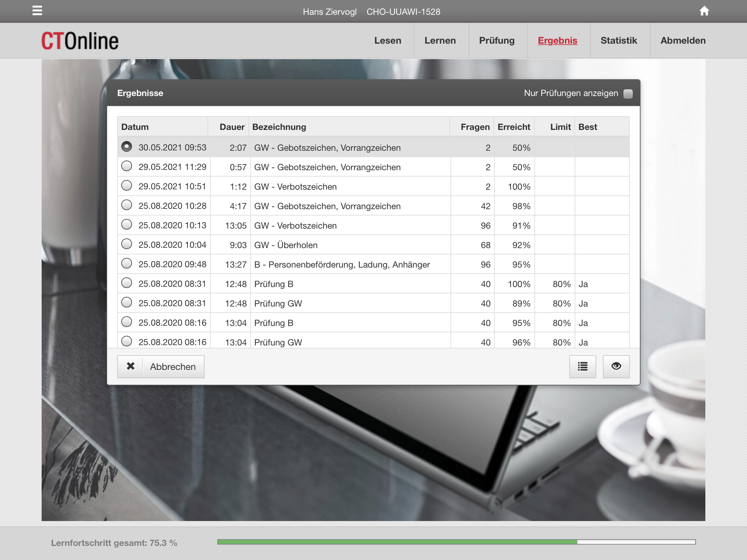Click the list view icon button
This screenshot has width=747, height=560.
(x=582, y=366)
